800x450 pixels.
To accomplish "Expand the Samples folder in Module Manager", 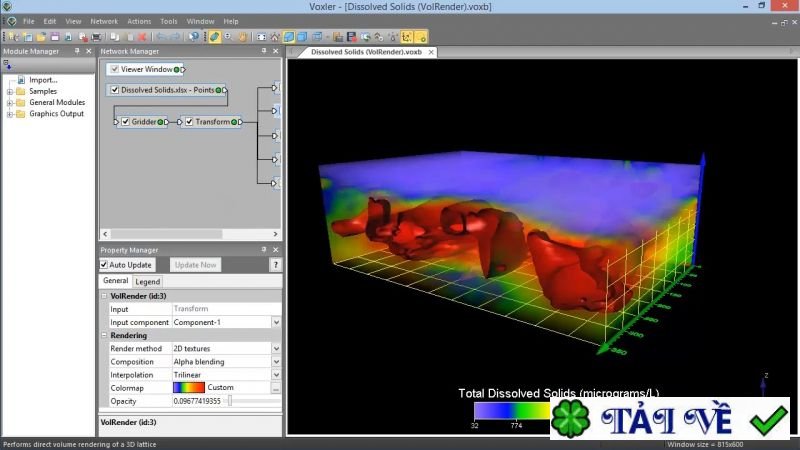I will 10,91.
